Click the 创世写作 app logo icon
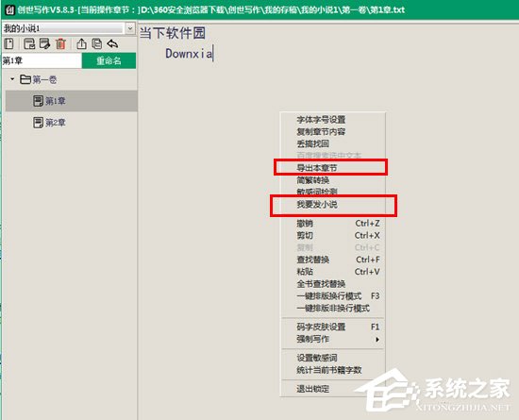This screenshot has height=420, width=519. (9, 9)
